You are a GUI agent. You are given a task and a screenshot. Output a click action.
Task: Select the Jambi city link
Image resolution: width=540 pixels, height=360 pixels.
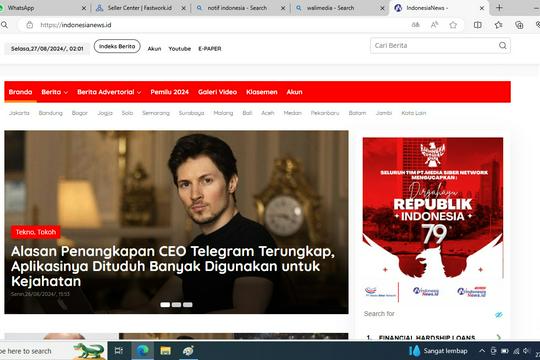coord(384,113)
